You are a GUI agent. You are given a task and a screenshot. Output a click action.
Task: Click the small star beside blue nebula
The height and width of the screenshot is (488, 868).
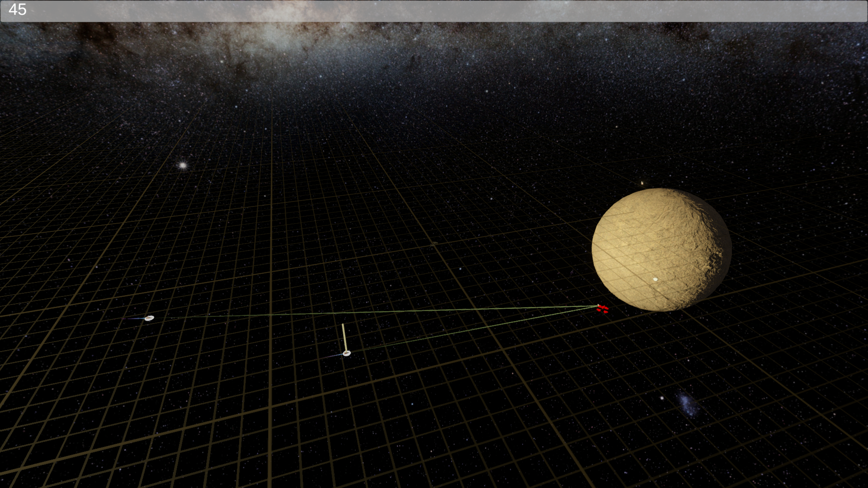[x=662, y=398]
